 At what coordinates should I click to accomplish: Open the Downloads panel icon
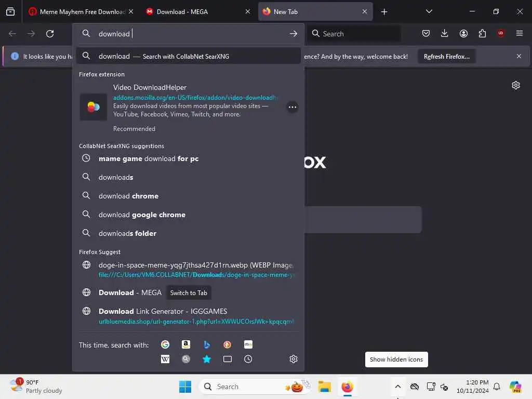pyautogui.click(x=445, y=33)
